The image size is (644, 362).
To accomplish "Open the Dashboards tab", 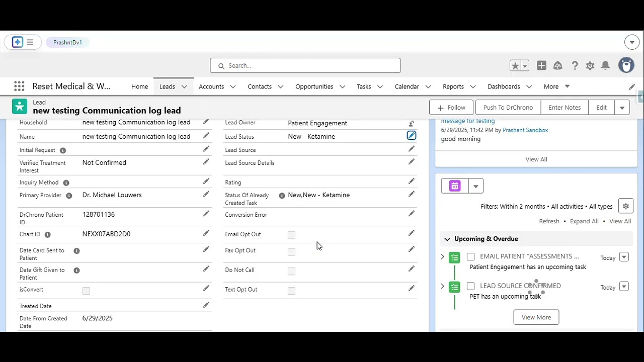I will pyautogui.click(x=504, y=86).
